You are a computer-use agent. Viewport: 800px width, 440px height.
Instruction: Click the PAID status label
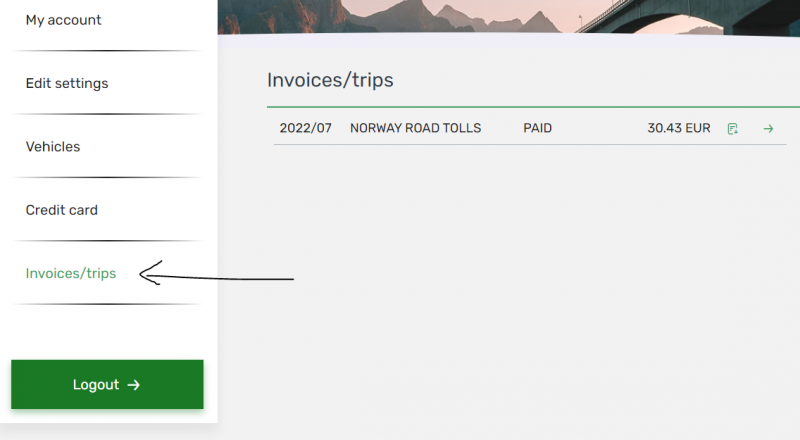tap(537, 129)
